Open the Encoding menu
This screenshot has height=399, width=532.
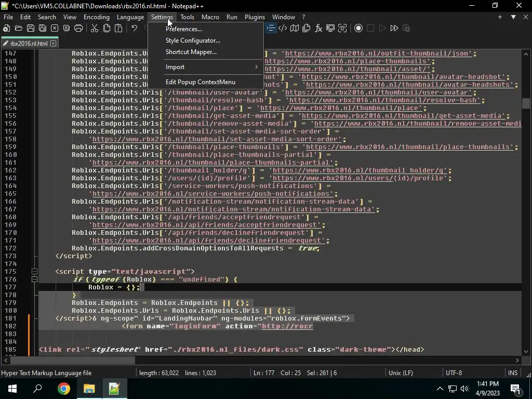(x=96, y=17)
